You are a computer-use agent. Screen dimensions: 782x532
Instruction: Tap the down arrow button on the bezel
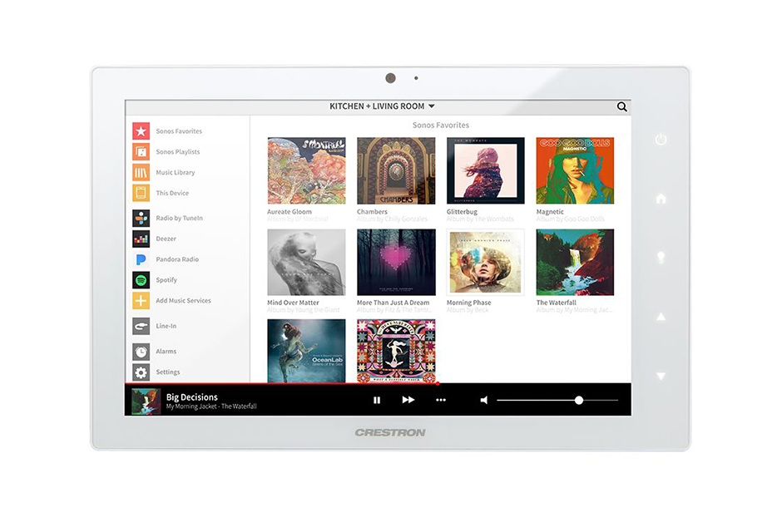click(x=661, y=376)
